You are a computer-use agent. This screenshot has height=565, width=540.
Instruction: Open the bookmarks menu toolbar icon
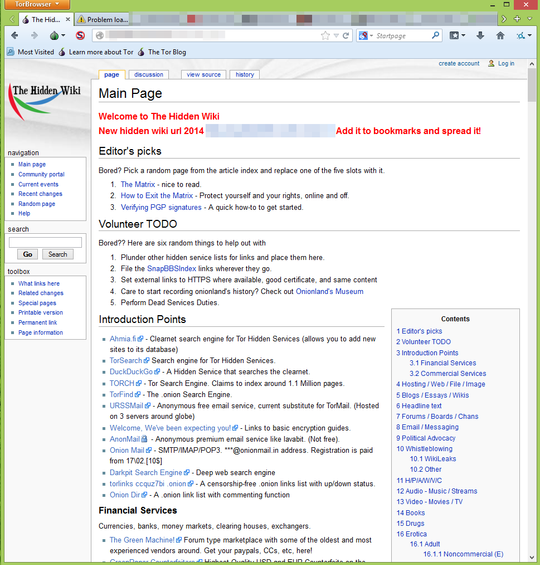coord(457,35)
